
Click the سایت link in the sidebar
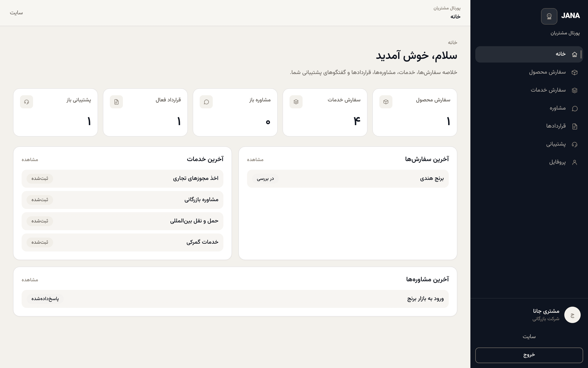point(529,337)
